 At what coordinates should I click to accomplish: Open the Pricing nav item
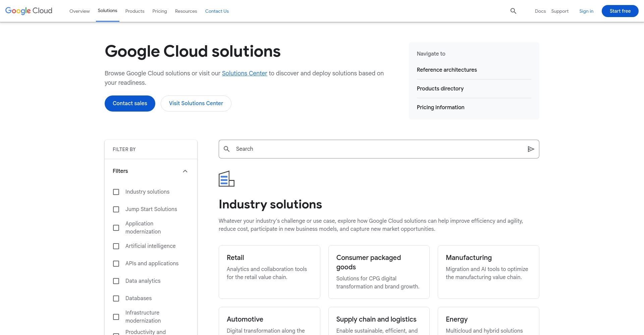pyautogui.click(x=160, y=11)
